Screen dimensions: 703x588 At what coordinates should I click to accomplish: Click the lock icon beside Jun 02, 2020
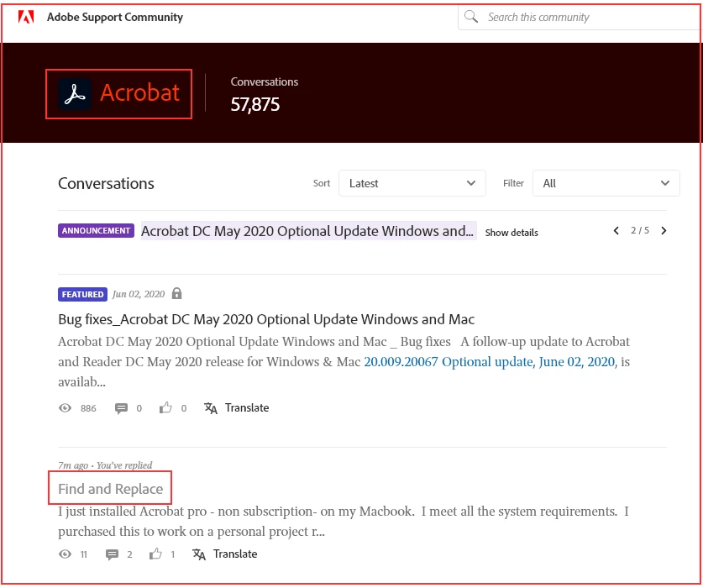click(x=177, y=294)
